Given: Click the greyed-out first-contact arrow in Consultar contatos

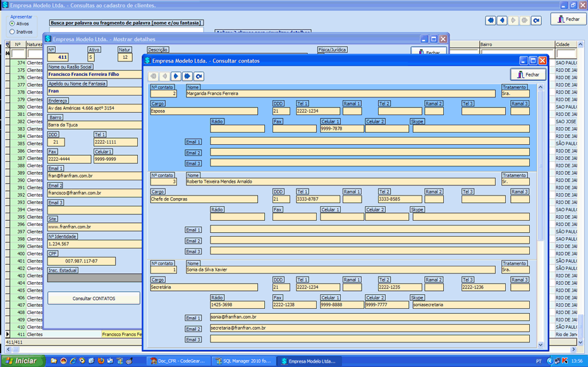Looking at the screenshot, I should point(154,76).
